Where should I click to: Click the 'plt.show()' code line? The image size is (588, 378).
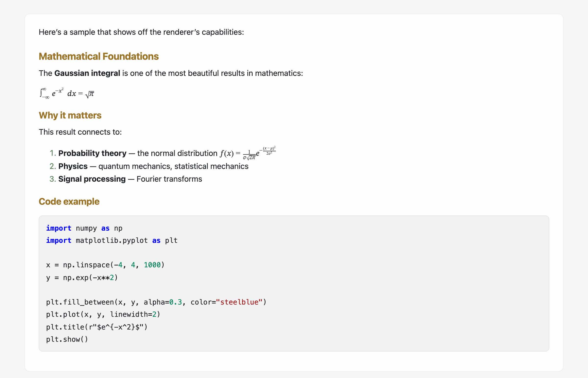tap(67, 340)
